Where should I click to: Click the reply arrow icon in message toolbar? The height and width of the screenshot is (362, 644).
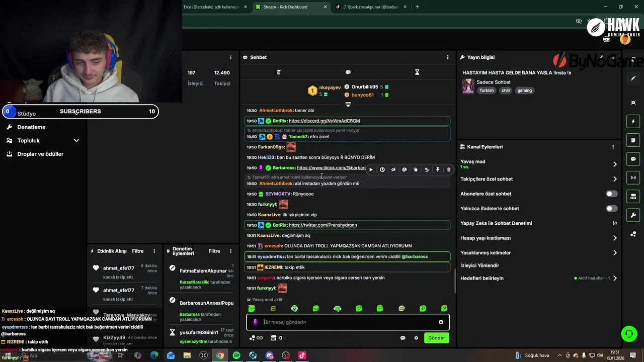427,170
